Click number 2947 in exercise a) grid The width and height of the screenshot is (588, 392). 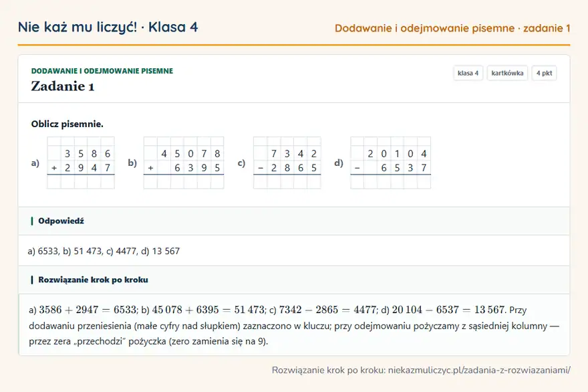88,168
